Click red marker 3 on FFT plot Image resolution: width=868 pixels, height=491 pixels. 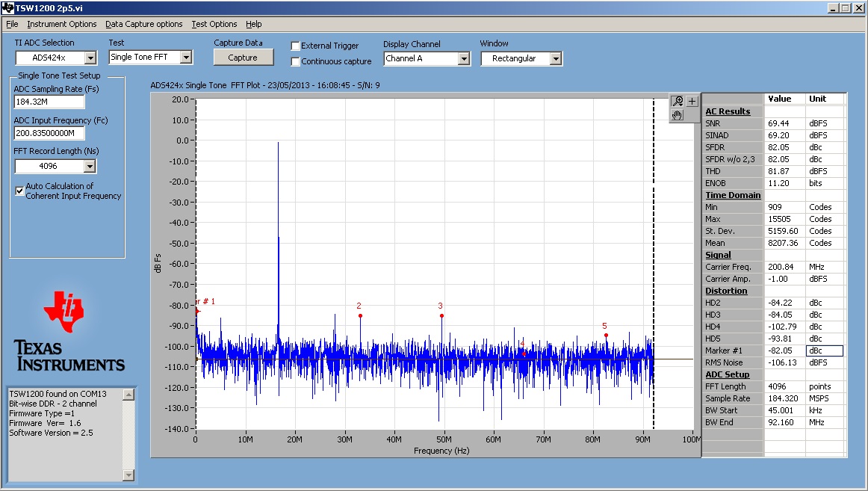[x=441, y=316]
